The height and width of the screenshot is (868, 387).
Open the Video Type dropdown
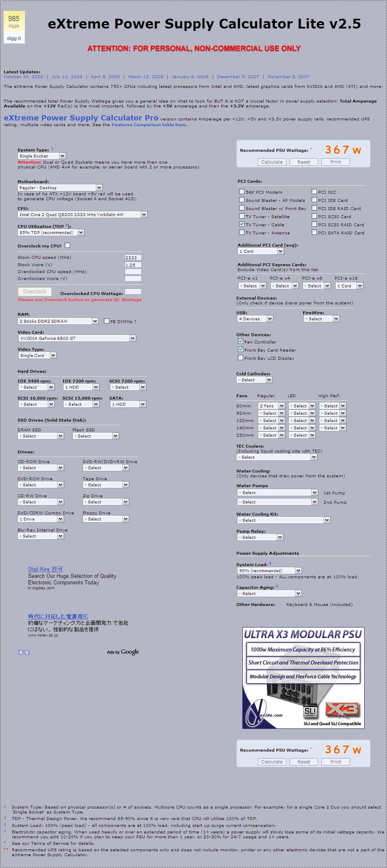click(37, 355)
